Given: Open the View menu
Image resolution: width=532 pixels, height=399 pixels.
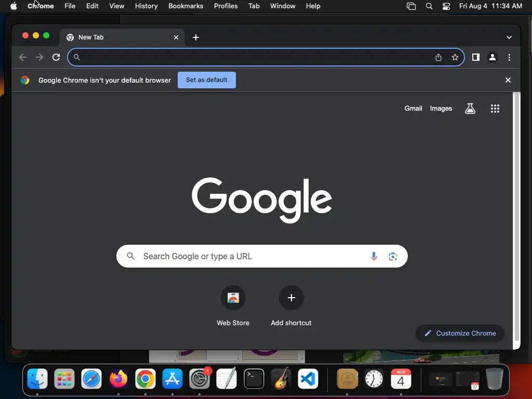Looking at the screenshot, I should 117,6.
